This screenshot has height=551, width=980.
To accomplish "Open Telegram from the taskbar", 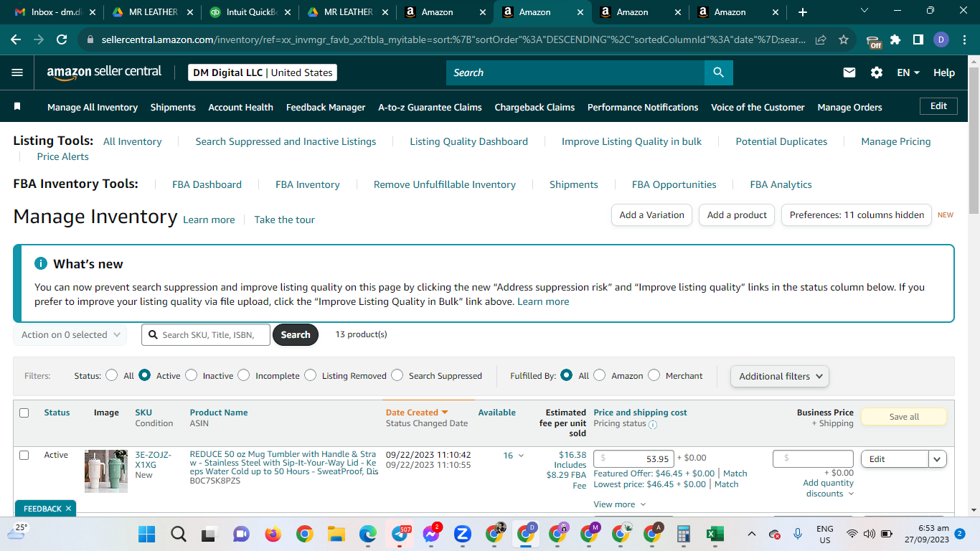I will pyautogui.click(x=400, y=534).
